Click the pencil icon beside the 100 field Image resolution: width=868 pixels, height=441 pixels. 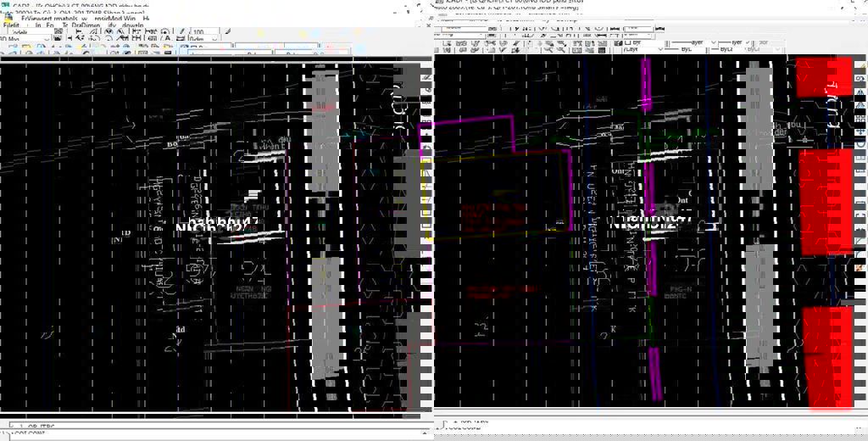[181, 32]
